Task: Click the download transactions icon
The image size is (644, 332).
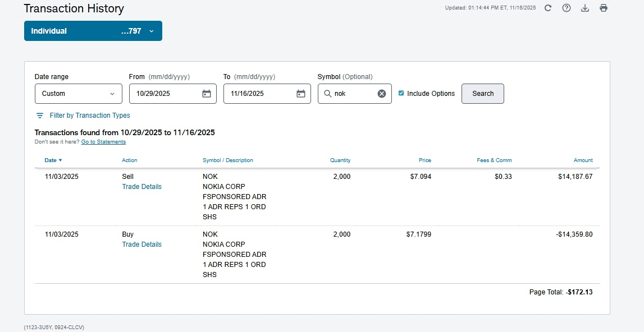Action: [x=584, y=8]
